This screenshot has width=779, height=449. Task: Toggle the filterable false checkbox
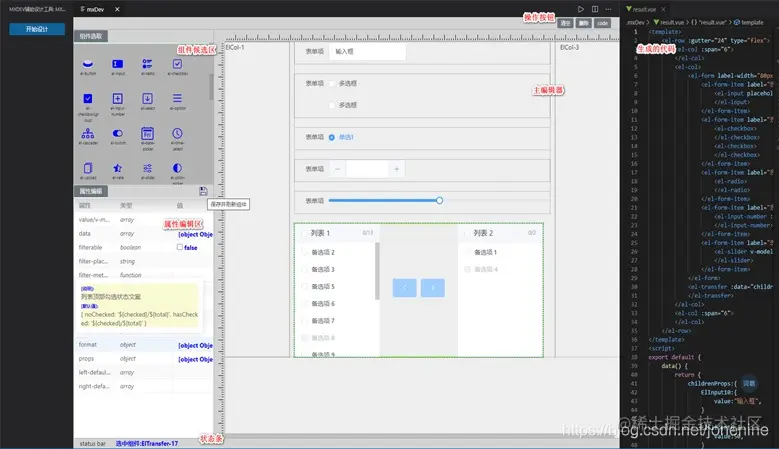pos(180,247)
